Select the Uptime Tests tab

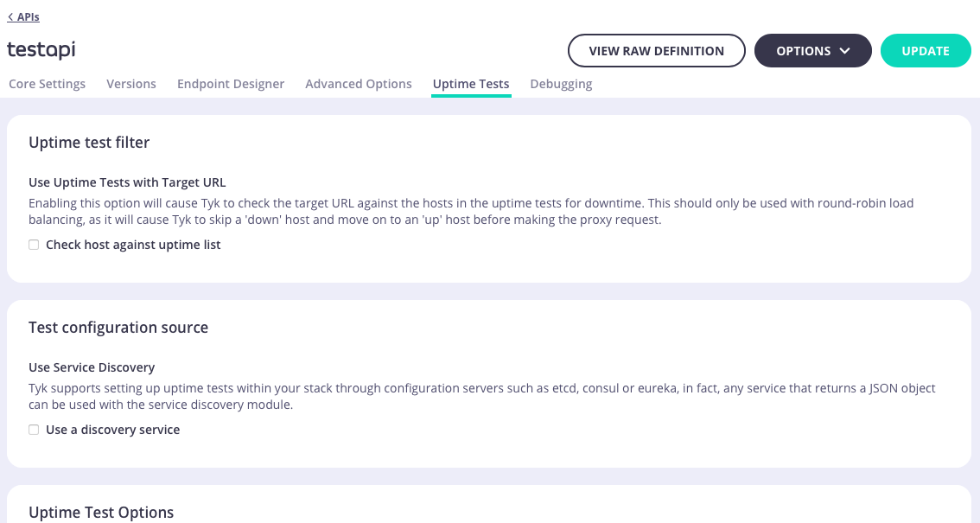(x=471, y=84)
